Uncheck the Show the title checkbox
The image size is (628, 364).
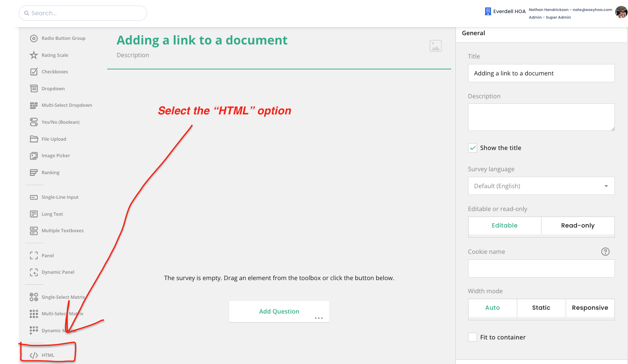[472, 148]
